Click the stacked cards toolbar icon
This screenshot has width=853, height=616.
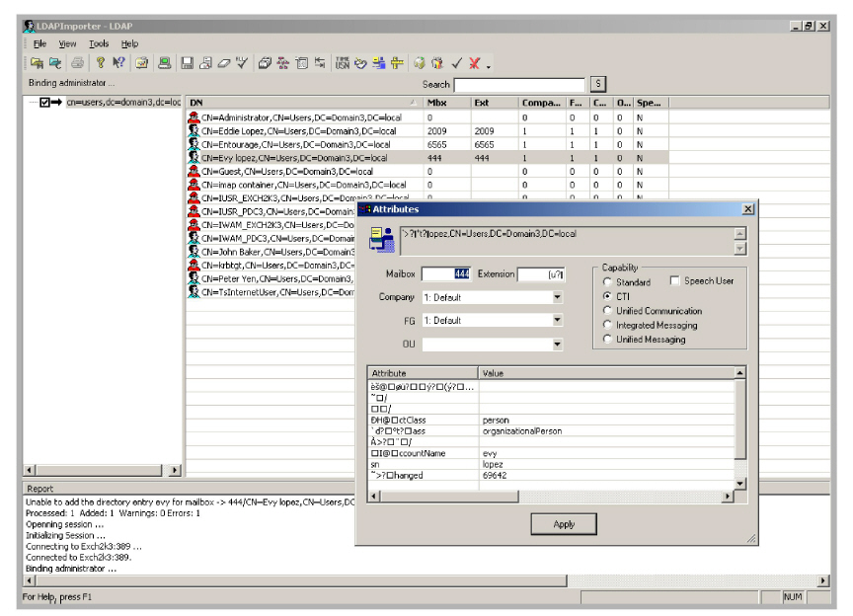tap(265, 63)
